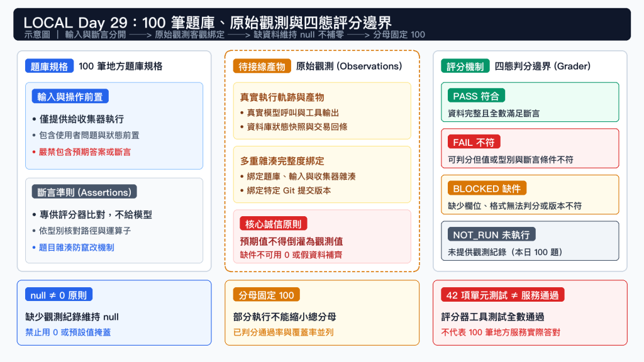The height and width of the screenshot is (362, 644).
Task: Click the orange text '已判分通過率與覆蓋率並列'
Action: (x=284, y=332)
